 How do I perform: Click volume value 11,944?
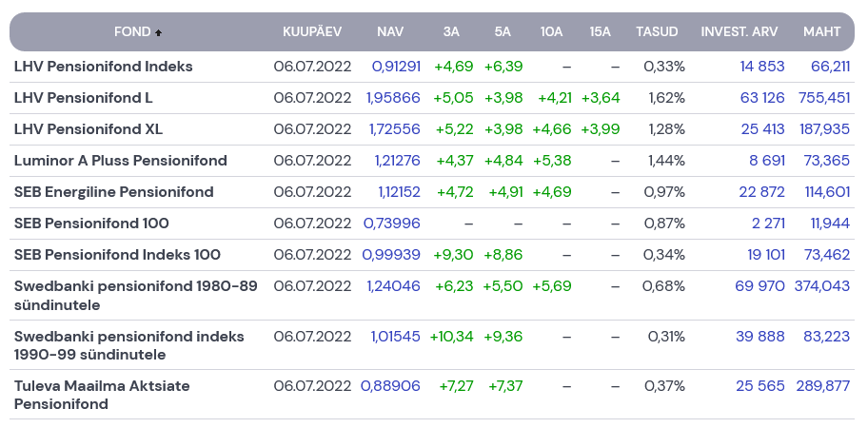coord(830,224)
